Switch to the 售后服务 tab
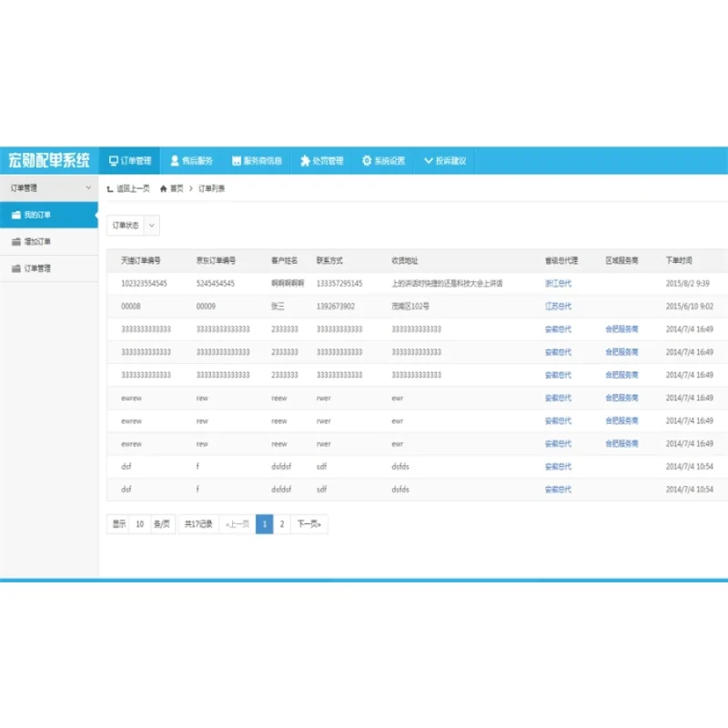This screenshot has width=728, height=728. point(191,161)
